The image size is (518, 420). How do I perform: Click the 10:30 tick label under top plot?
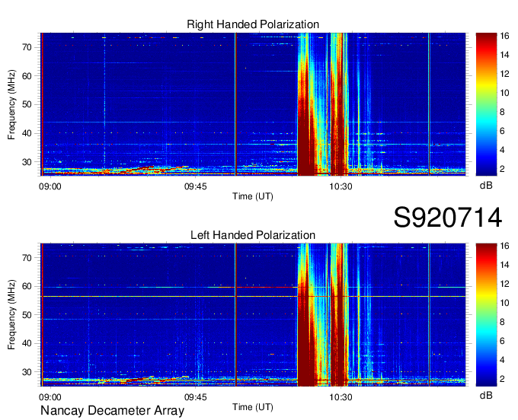click(341, 186)
